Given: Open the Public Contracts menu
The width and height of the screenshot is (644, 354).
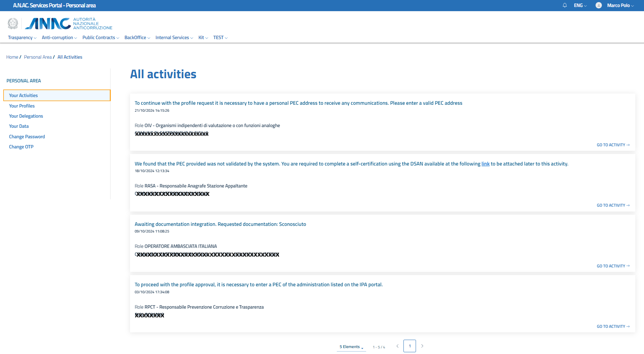Looking at the screenshot, I should pos(100,38).
